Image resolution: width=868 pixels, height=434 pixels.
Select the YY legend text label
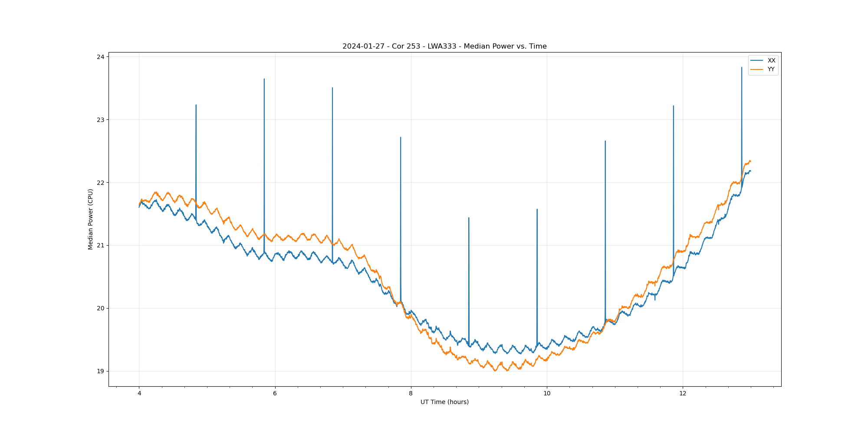771,69
